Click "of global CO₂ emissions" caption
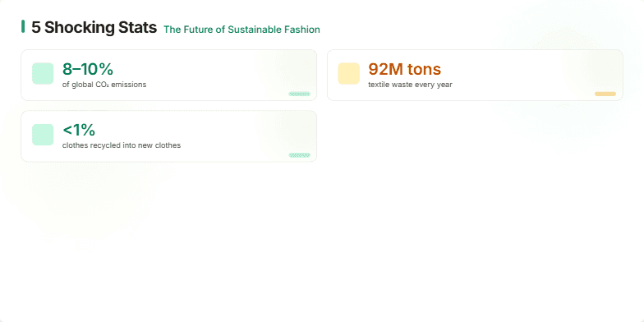 point(104,85)
